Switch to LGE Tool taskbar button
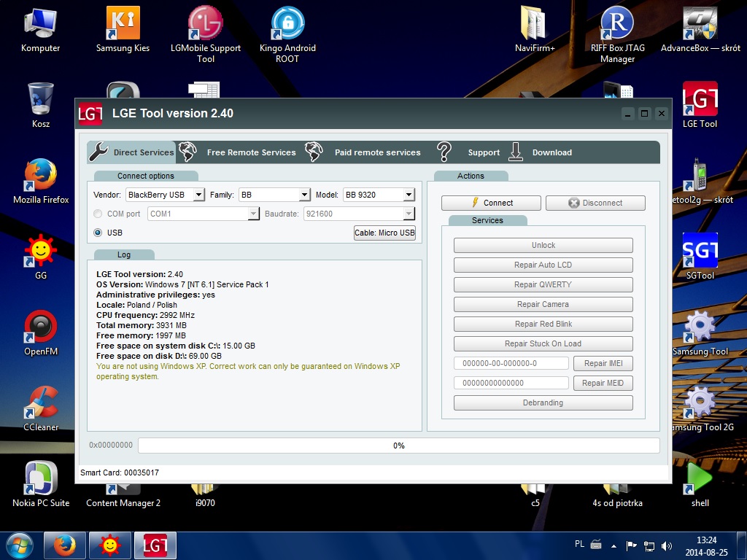Screen dimensions: 747x560 [x=155, y=545]
